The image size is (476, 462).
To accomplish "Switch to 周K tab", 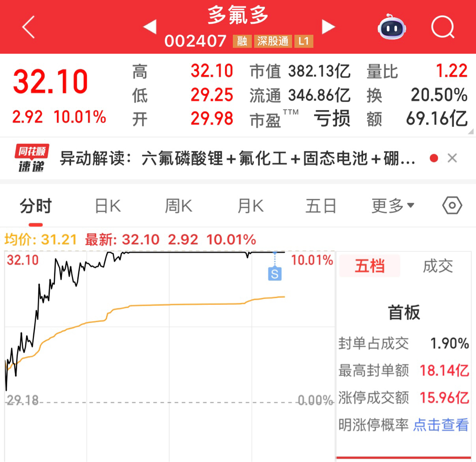I will click(178, 206).
